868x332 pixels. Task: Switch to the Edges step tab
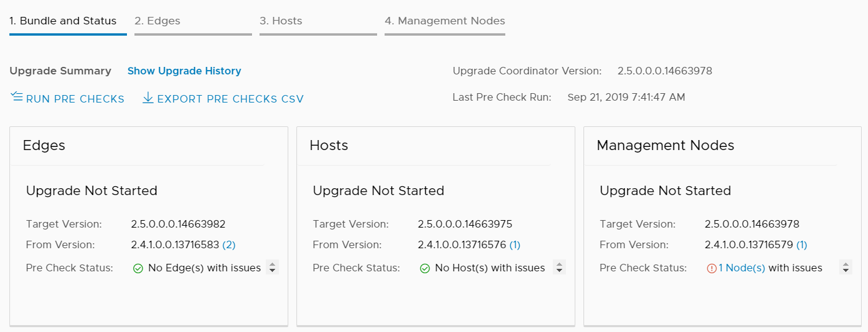click(x=158, y=21)
